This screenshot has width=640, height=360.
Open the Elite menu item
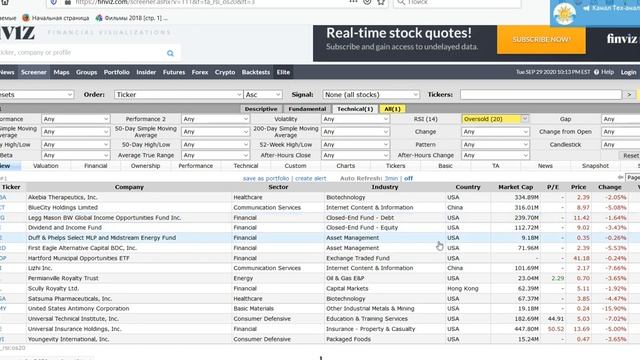coord(283,72)
